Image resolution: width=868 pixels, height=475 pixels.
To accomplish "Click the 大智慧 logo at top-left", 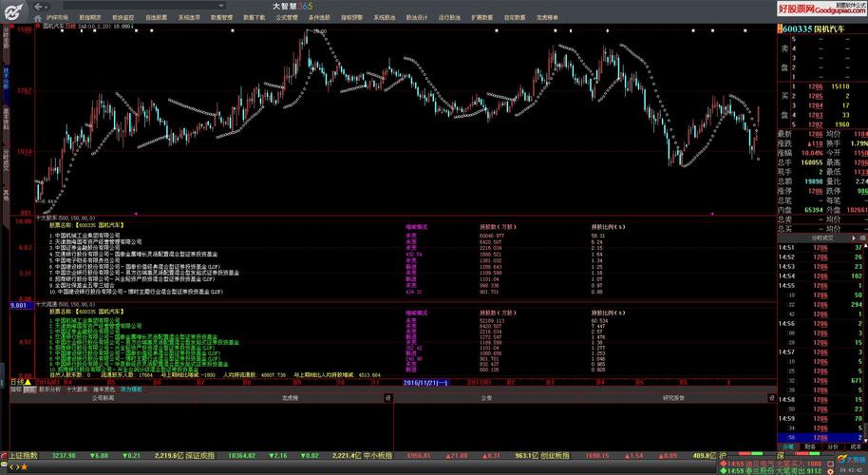I will pos(13,11).
